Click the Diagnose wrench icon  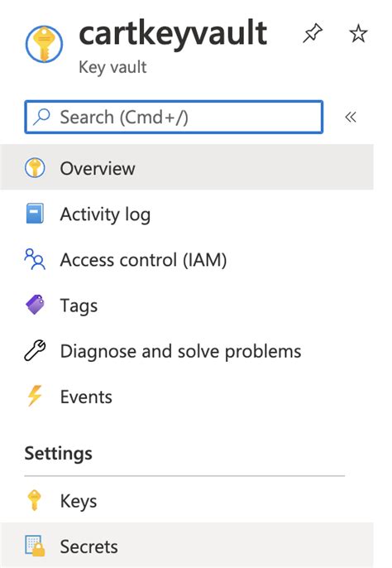click(35, 350)
